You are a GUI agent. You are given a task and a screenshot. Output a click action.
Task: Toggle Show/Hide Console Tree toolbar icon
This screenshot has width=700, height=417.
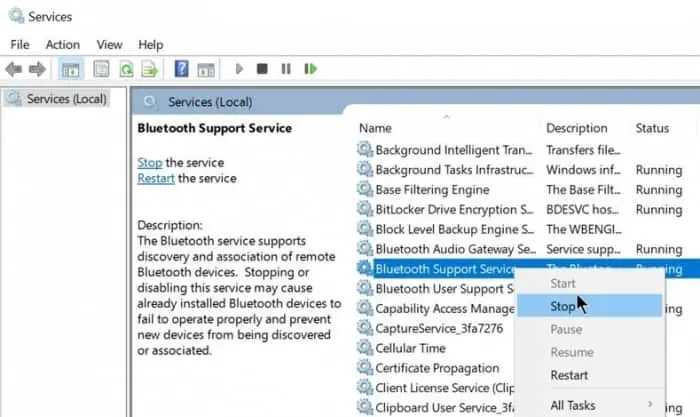pyautogui.click(x=71, y=69)
